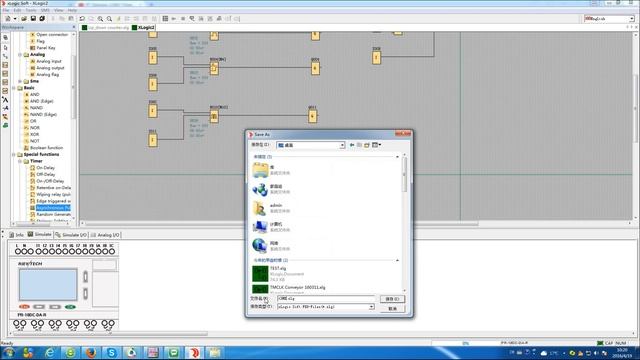Select Analog output in the tree
This screenshot has width=640, height=360.
point(50,68)
